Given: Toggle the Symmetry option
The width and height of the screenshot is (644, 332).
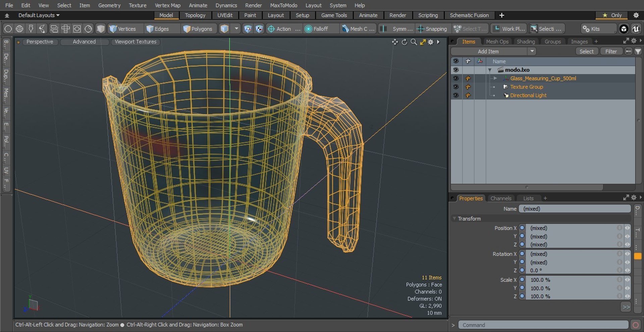Looking at the screenshot, I should (396, 29).
